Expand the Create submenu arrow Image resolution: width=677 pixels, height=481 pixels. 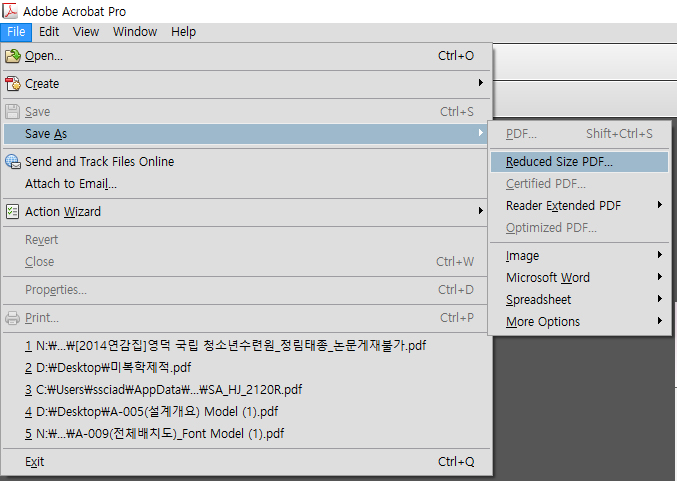tap(481, 82)
